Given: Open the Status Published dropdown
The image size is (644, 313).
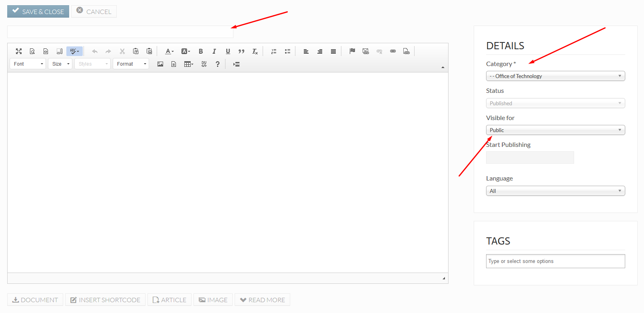Looking at the screenshot, I should tap(555, 103).
